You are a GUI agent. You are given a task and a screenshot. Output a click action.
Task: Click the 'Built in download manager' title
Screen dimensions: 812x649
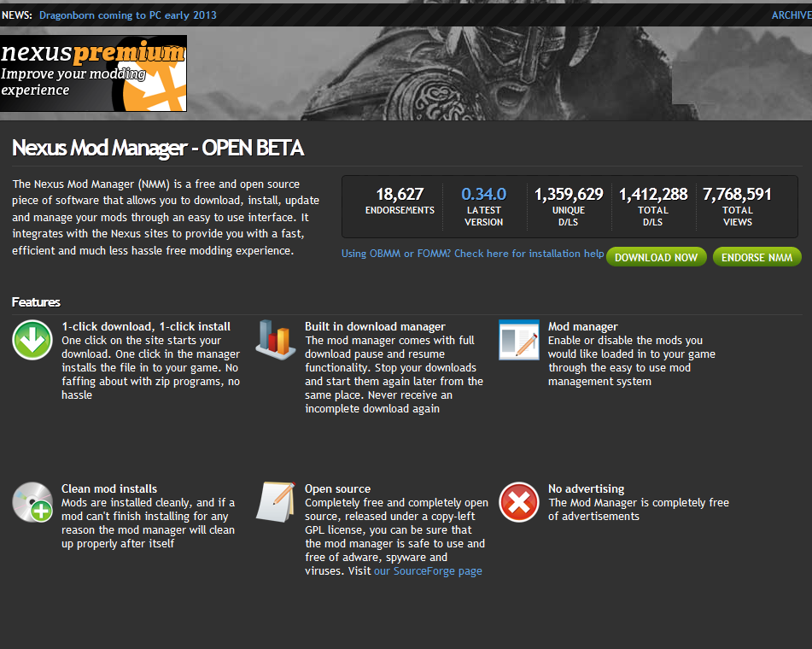point(375,326)
